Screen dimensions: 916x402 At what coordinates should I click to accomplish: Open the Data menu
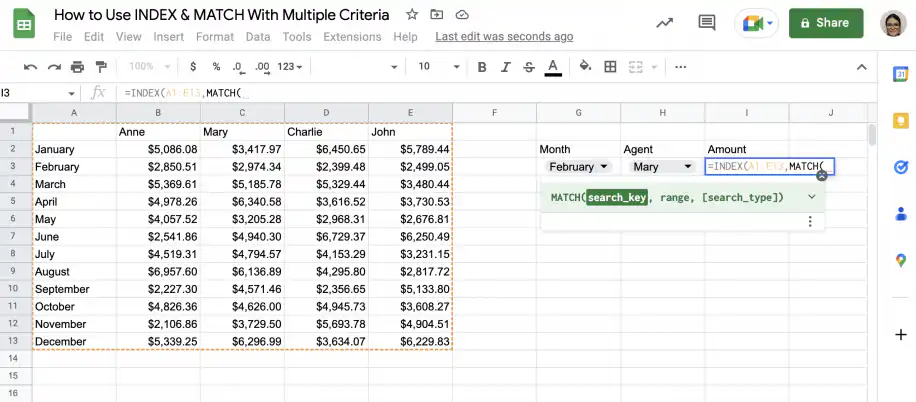pos(258,37)
